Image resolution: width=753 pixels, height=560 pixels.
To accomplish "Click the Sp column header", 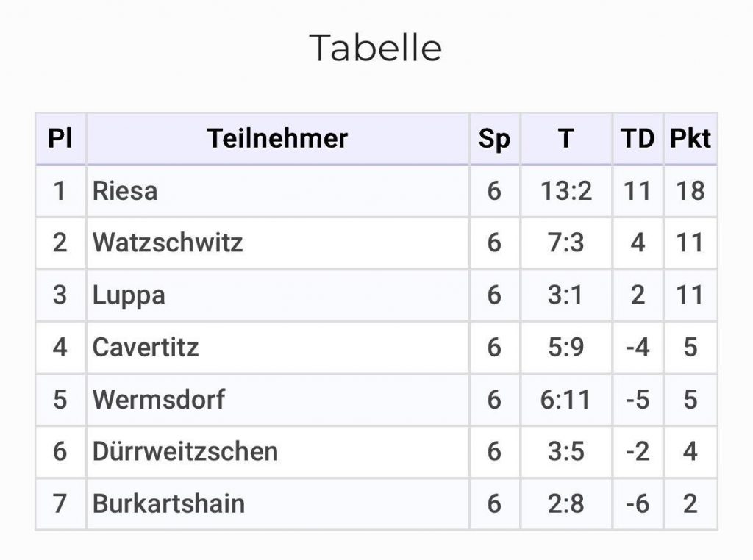I will pos(493,138).
